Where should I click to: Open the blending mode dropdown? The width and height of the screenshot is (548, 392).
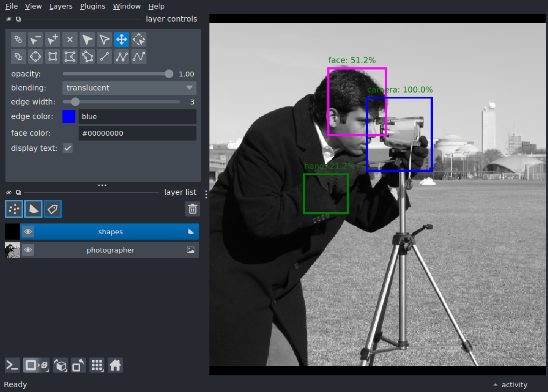pyautogui.click(x=129, y=88)
